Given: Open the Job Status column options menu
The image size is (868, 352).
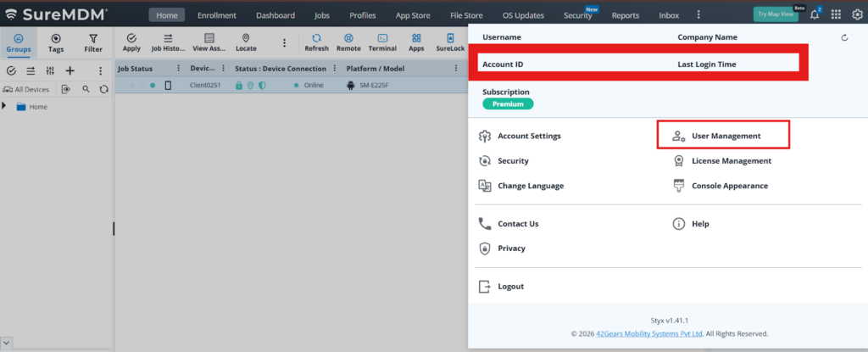Looking at the screenshot, I should click(178, 69).
